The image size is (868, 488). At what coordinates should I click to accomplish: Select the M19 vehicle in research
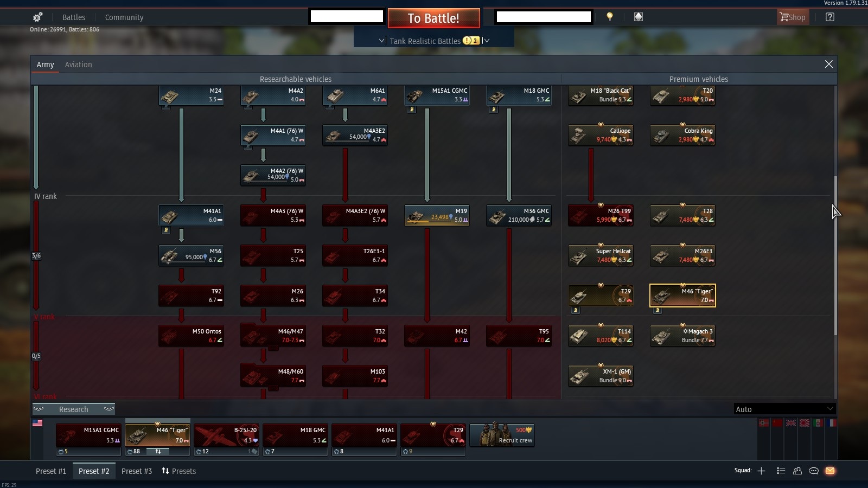437,215
